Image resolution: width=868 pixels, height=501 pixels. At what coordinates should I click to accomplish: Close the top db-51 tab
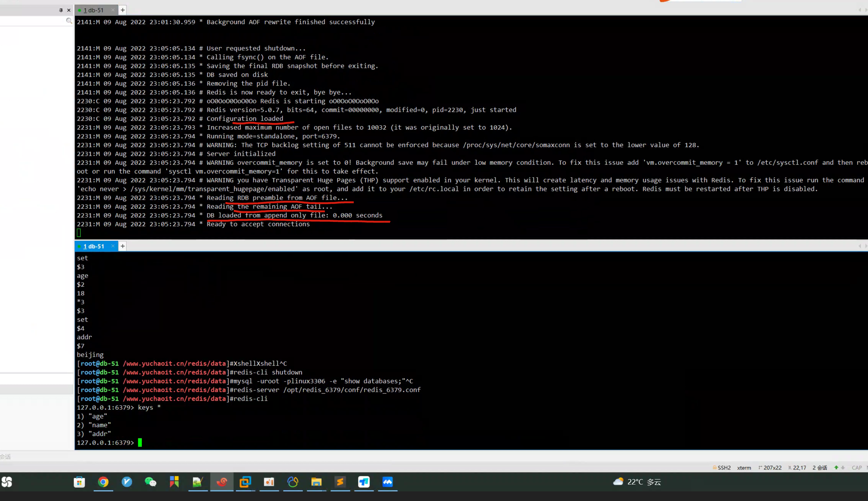[x=113, y=10]
